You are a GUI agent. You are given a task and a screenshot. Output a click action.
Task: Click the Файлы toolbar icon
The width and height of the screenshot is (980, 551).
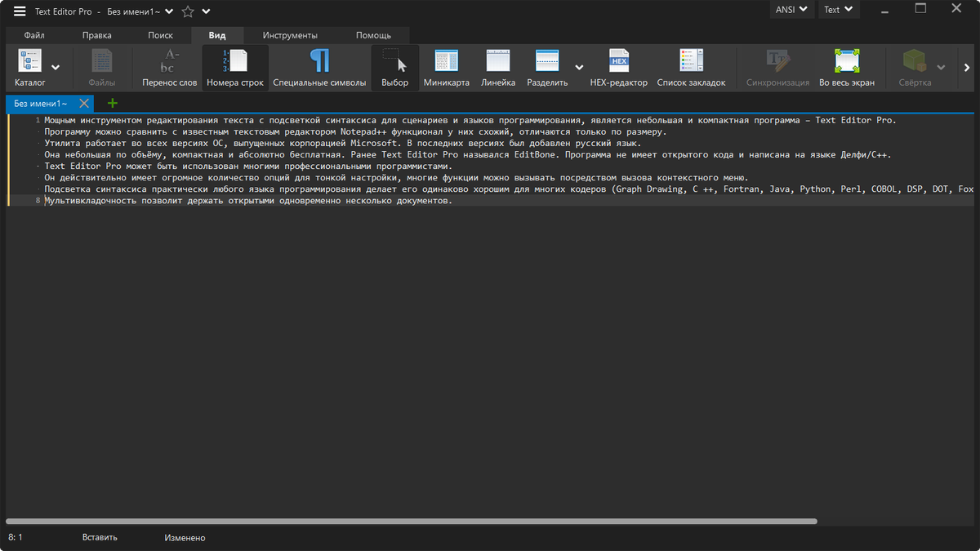101,68
